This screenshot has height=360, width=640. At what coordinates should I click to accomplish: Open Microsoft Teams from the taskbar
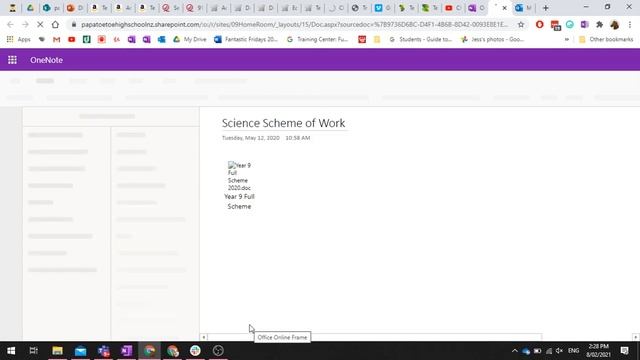(x=104, y=351)
